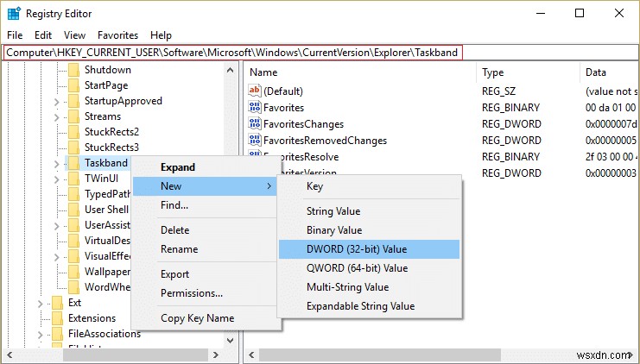Click Permissions... in the context menu
The image size is (640, 364).
(192, 293)
